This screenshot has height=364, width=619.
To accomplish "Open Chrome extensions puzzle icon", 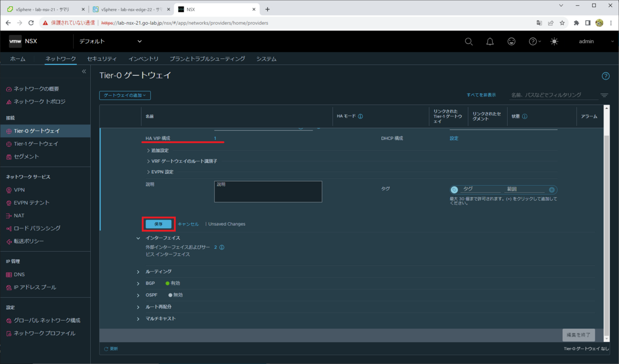I will coord(577,23).
